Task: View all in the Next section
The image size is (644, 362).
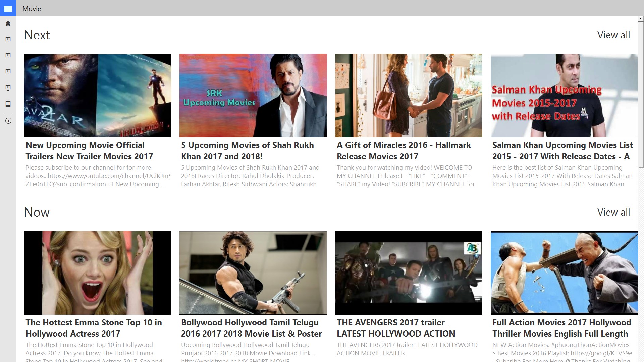Action: [613, 35]
